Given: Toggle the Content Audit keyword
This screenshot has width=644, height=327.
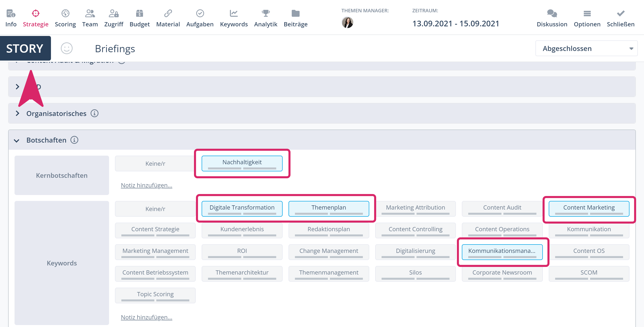Looking at the screenshot, I should pos(502,209).
